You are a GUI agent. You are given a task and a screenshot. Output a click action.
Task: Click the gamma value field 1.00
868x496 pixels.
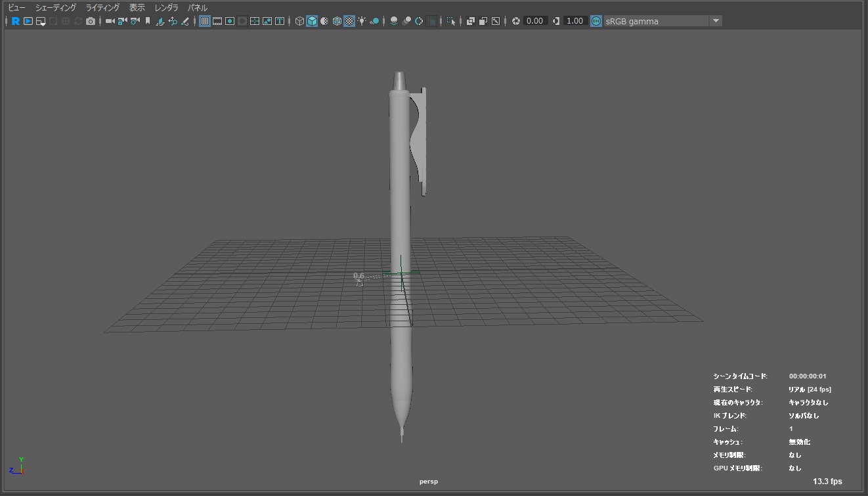tap(575, 21)
